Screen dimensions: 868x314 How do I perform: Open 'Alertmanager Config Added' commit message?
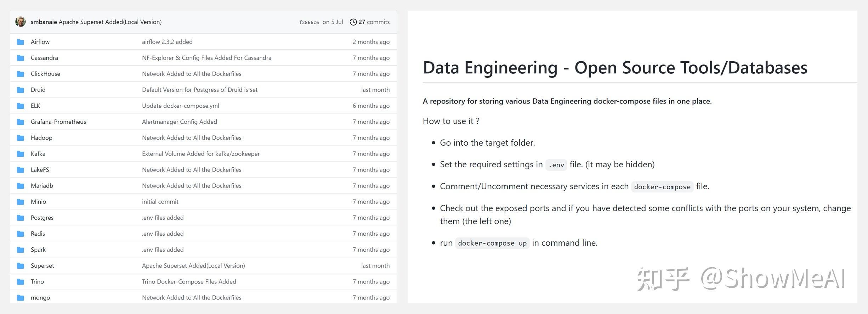coord(180,122)
